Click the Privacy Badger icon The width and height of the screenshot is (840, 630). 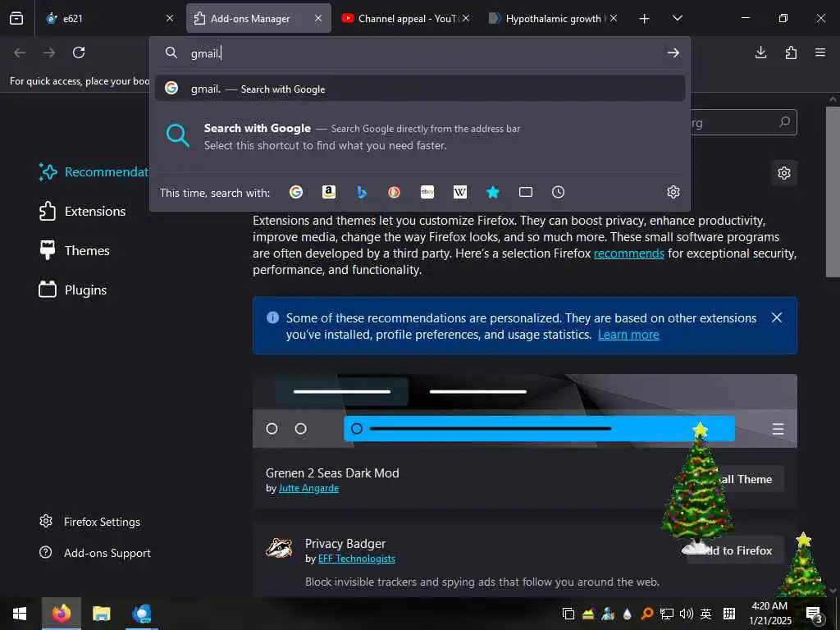tap(280, 548)
